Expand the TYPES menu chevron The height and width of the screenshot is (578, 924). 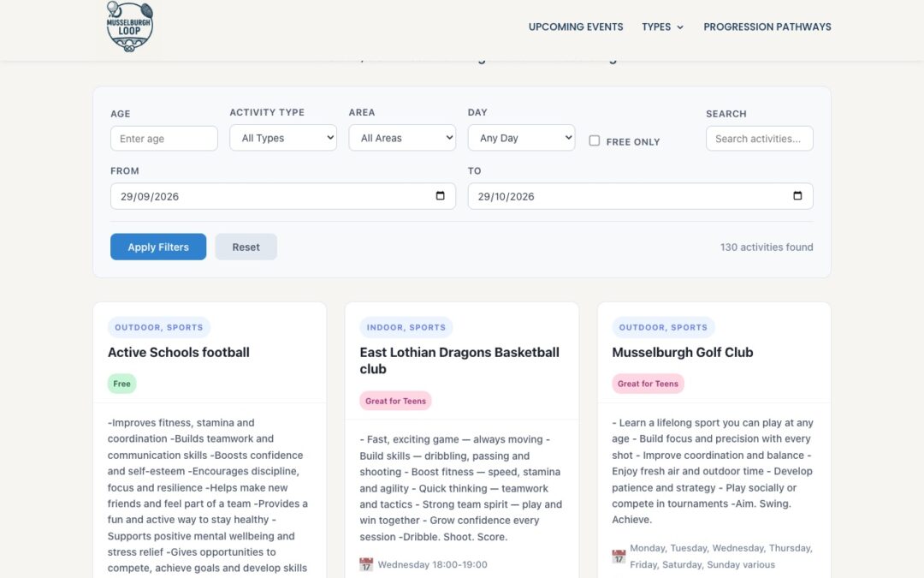(680, 27)
